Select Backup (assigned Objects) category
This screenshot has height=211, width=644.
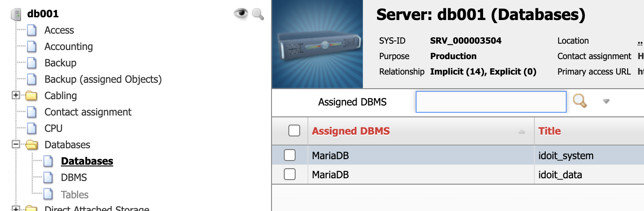click(x=103, y=79)
